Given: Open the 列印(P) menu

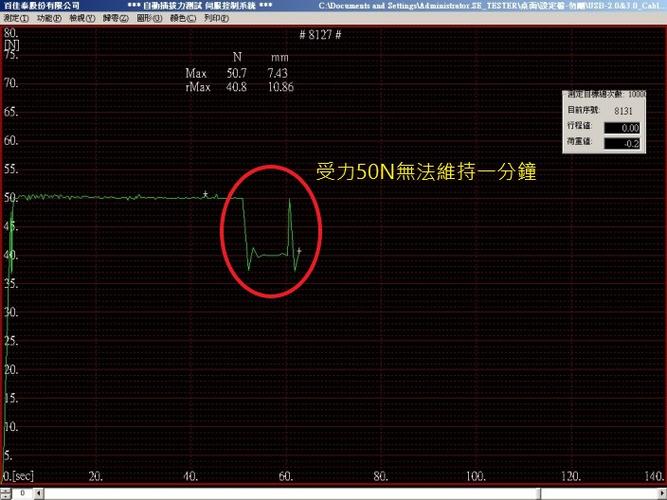Looking at the screenshot, I should (x=216, y=19).
